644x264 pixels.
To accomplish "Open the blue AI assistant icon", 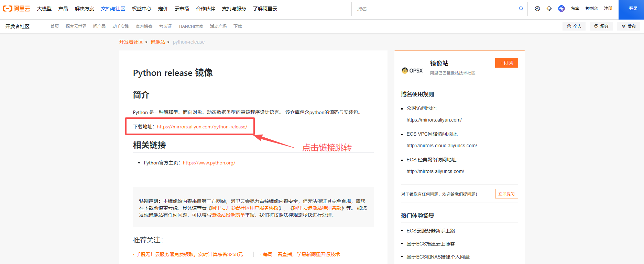I will 561,9.
